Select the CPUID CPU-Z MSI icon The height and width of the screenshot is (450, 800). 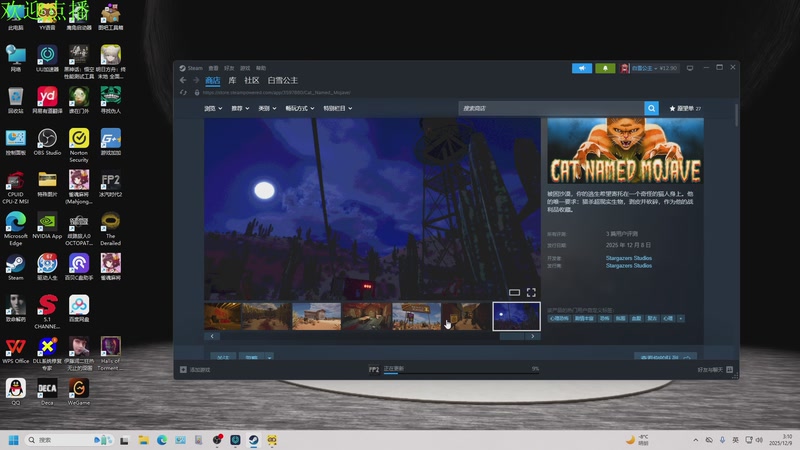point(15,187)
